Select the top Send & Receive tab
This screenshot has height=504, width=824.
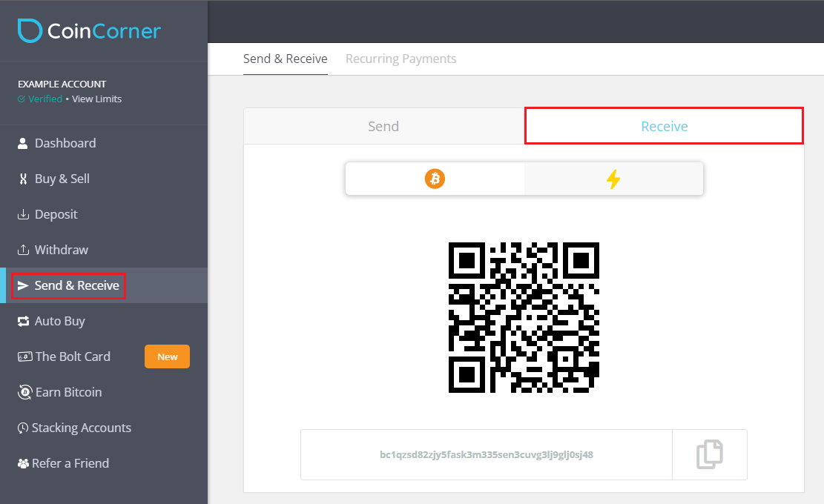[286, 59]
